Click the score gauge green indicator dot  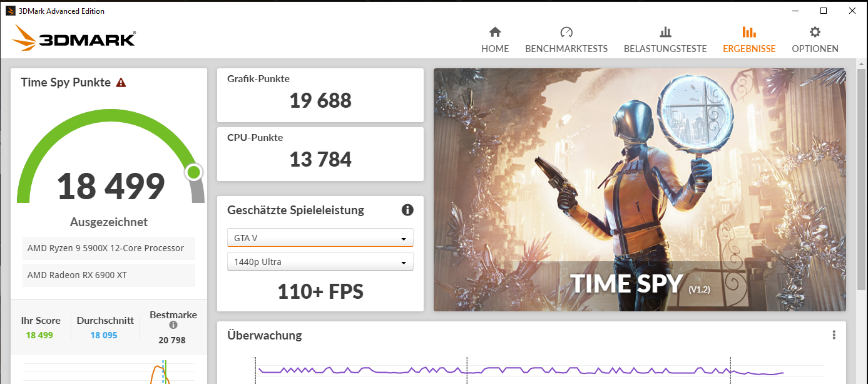[194, 172]
